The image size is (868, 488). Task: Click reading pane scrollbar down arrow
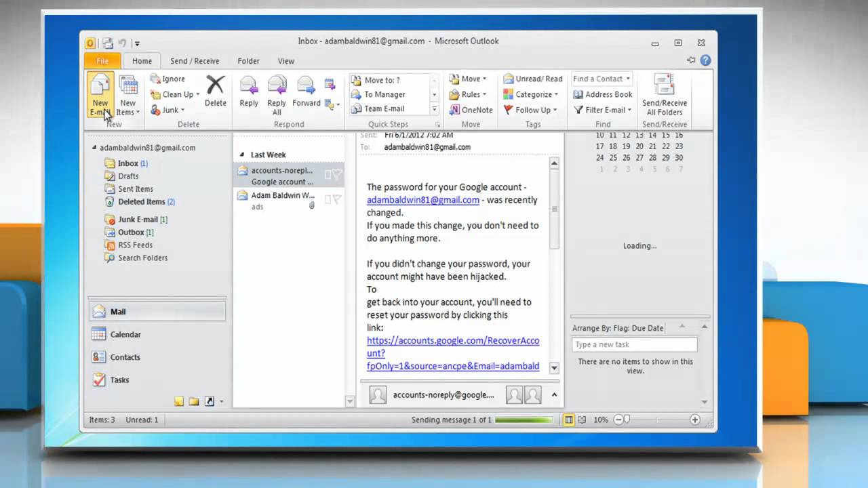pyautogui.click(x=554, y=368)
